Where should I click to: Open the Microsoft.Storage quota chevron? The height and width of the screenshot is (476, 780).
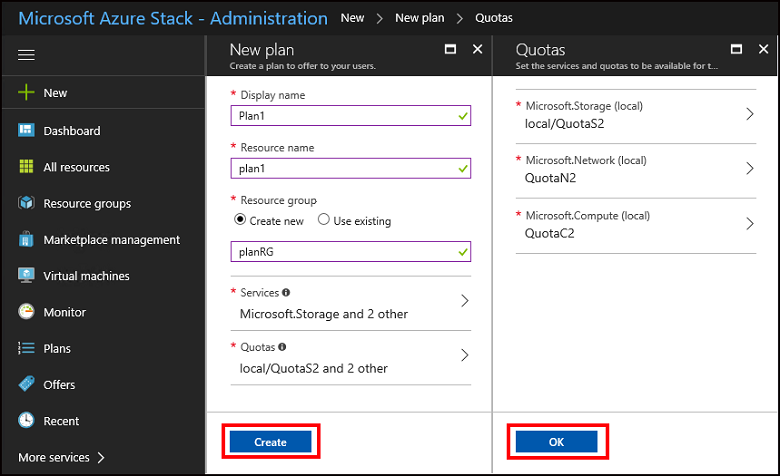coord(750,114)
